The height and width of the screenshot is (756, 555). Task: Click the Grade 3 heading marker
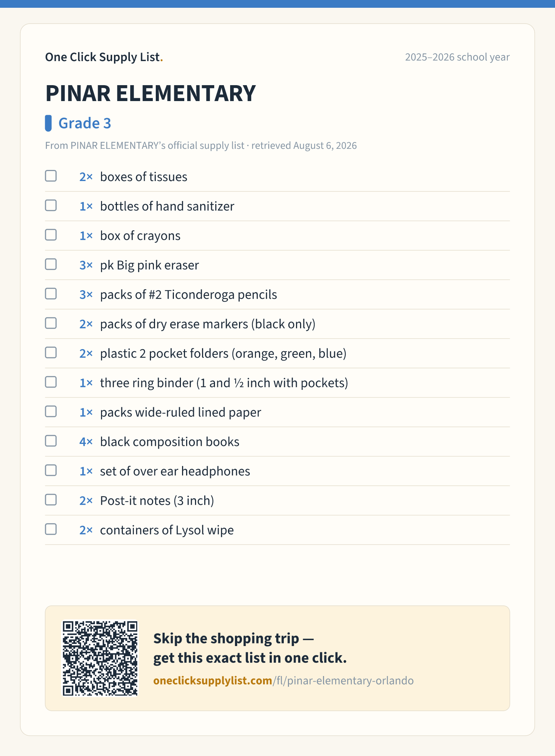(x=48, y=123)
